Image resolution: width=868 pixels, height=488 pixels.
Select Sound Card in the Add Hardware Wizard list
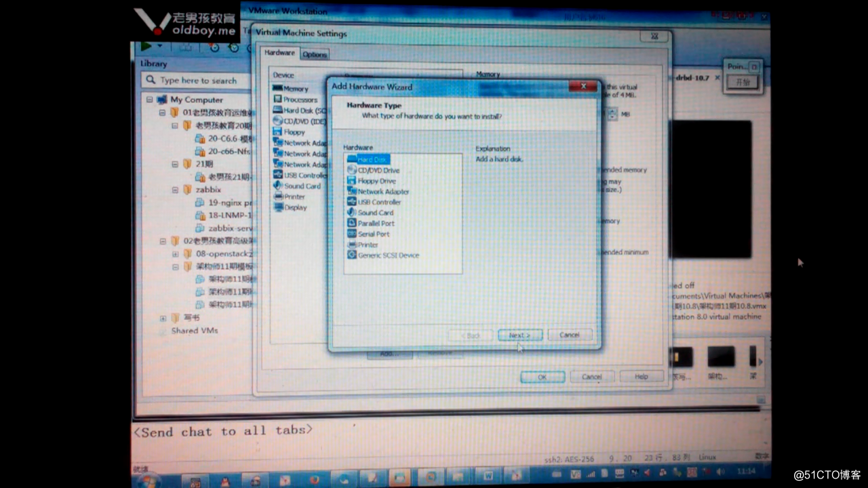coord(370,213)
